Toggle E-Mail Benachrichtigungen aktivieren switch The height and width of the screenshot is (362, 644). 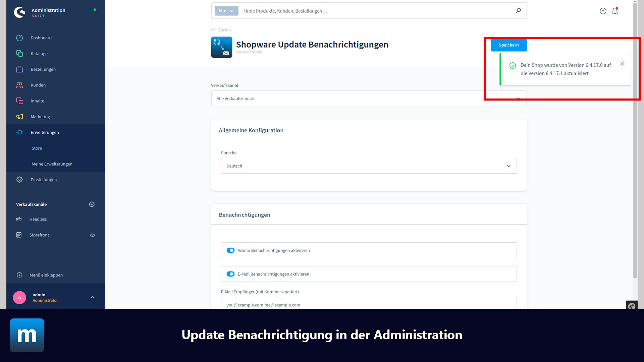click(230, 274)
